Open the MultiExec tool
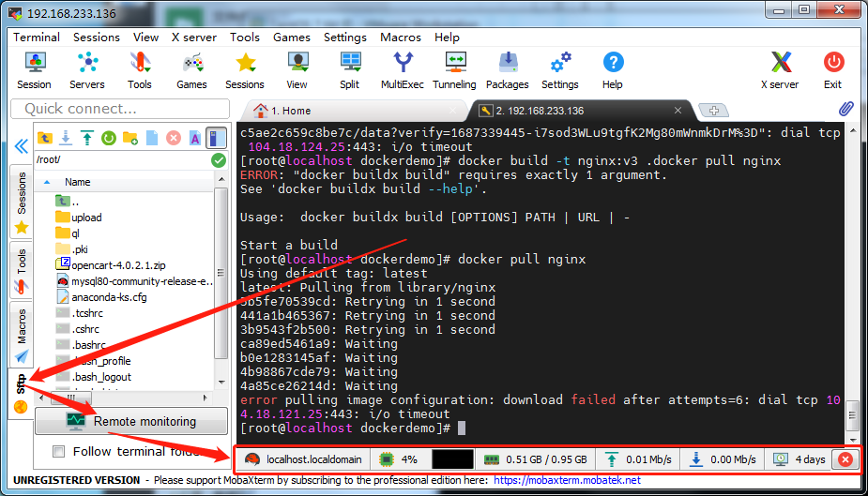The width and height of the screenshot is (868, 496). tap(403, 70)
